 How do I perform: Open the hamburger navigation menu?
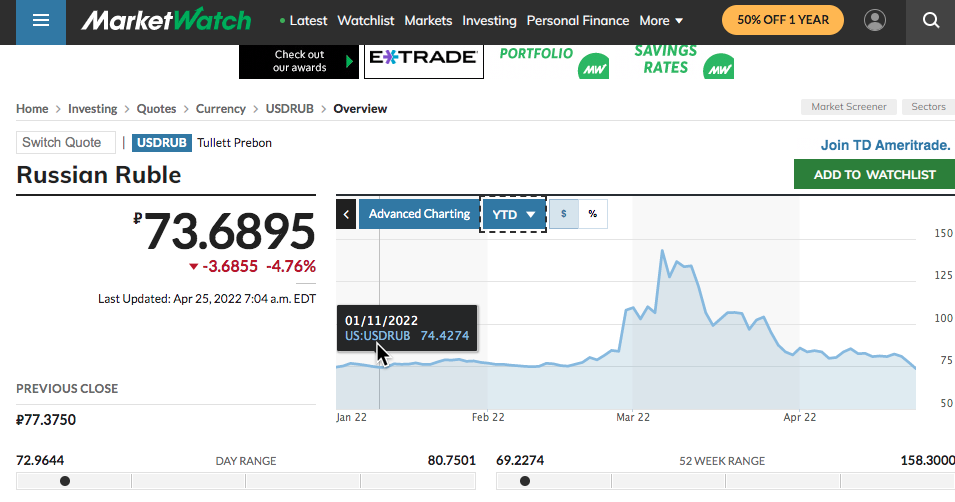pyautogui.click(x=41, y=22)
